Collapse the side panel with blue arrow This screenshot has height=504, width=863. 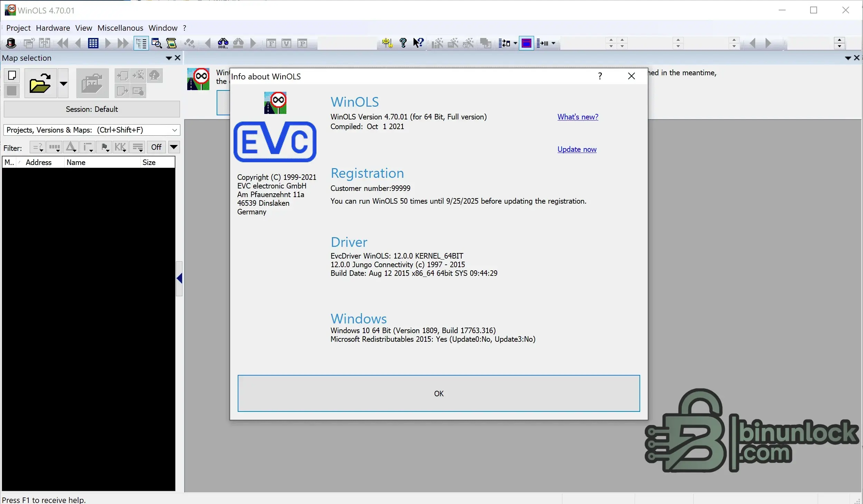pyautogui.click(x=179, y=279)
